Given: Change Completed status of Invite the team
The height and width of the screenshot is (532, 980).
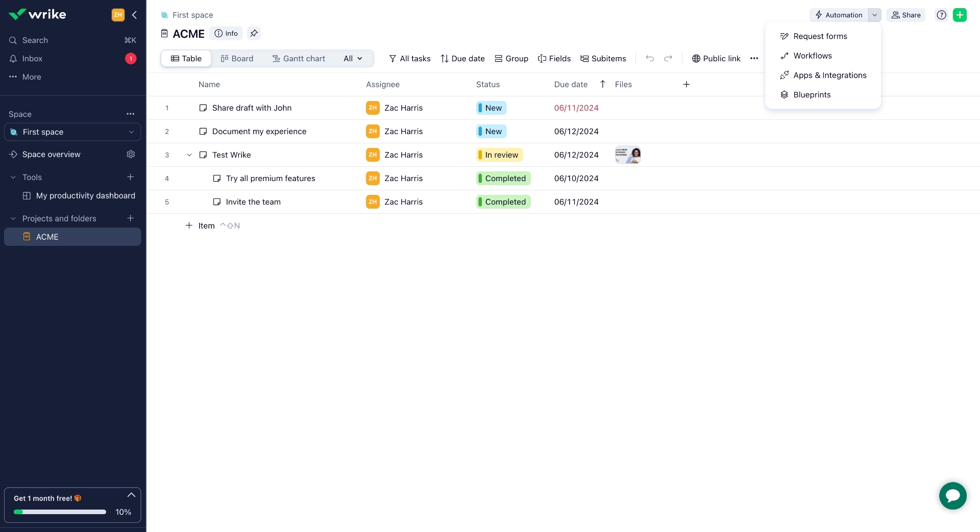Looking at the screenshot, I should coord(504,202).
